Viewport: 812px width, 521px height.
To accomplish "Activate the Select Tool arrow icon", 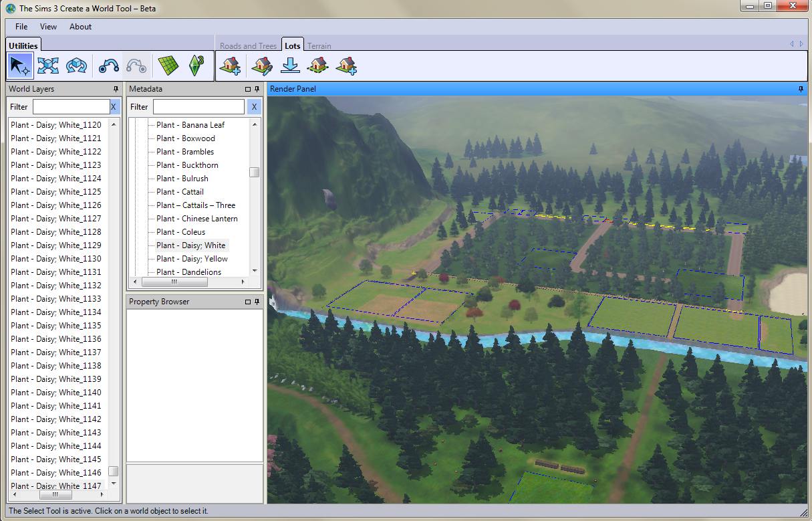I will pos(21,66).
